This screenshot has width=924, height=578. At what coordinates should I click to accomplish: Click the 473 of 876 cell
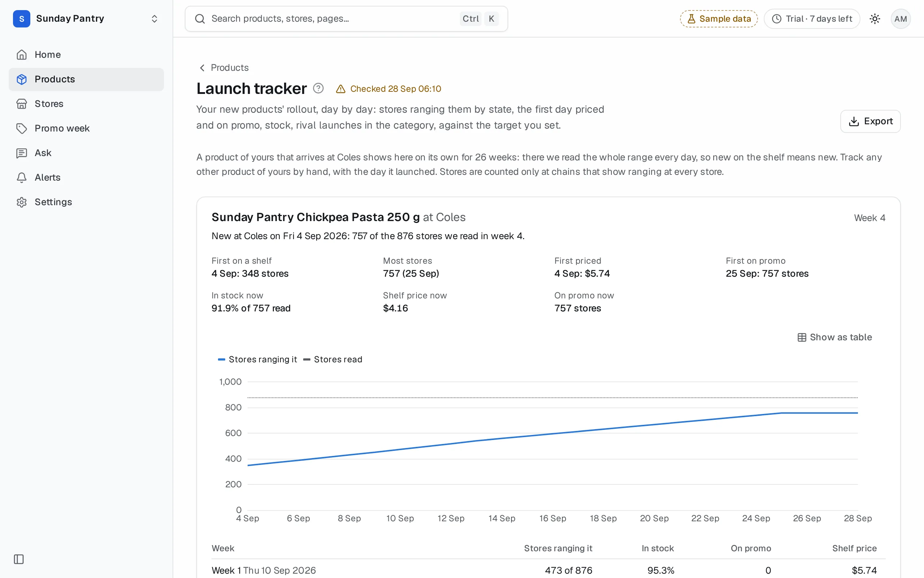pos(568,570)
